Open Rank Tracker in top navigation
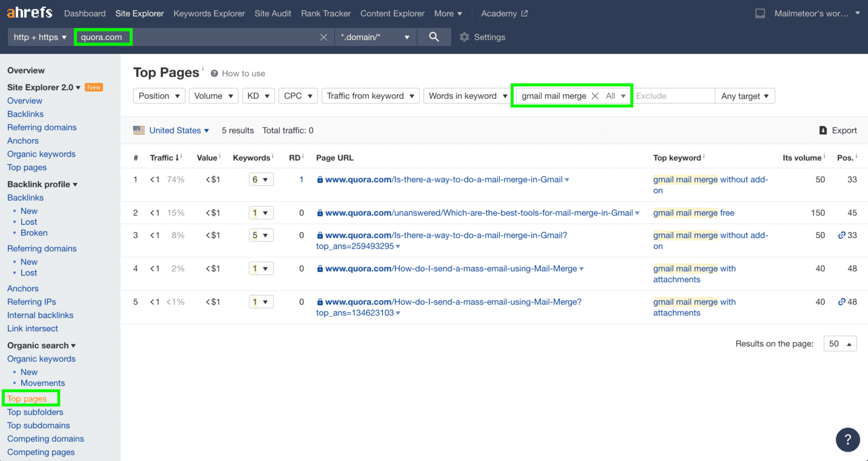 tap(326, 13)
